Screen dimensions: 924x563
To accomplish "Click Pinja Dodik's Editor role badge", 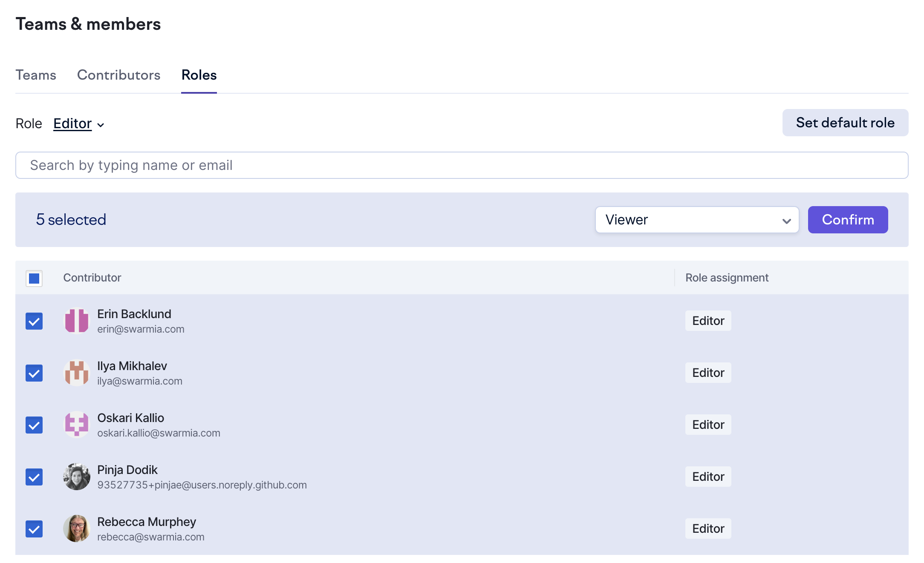I will (708, 477).
